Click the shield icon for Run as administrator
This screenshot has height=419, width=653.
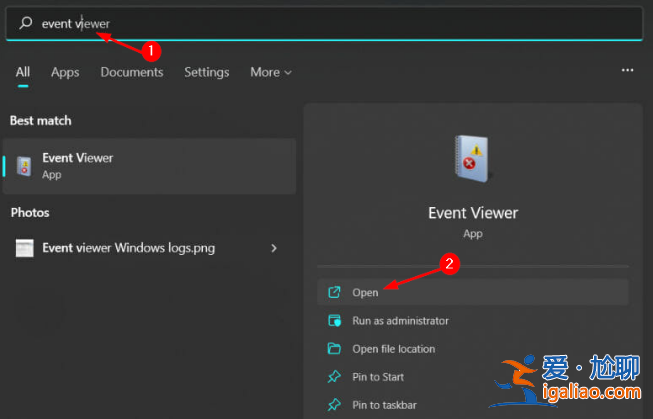tap(334, 321)
